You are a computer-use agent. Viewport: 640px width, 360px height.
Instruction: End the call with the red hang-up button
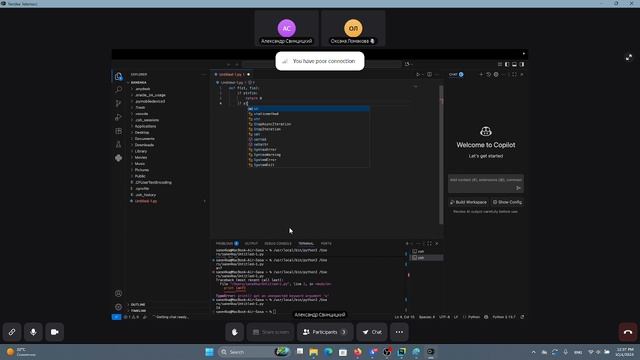(x=628, y=332)
